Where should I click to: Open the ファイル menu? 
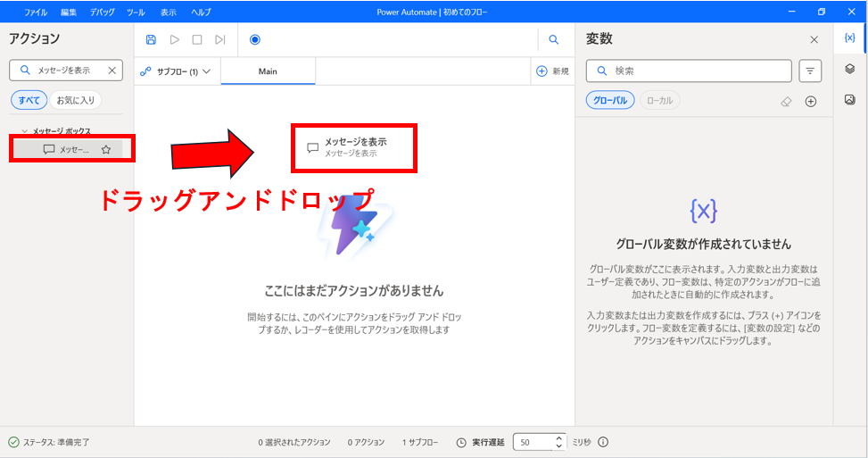[36, 12]
